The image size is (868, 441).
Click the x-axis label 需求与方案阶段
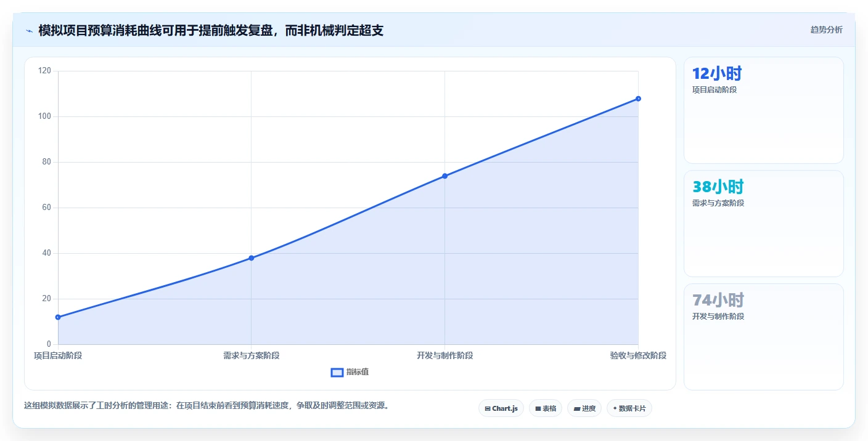point(252,355)
